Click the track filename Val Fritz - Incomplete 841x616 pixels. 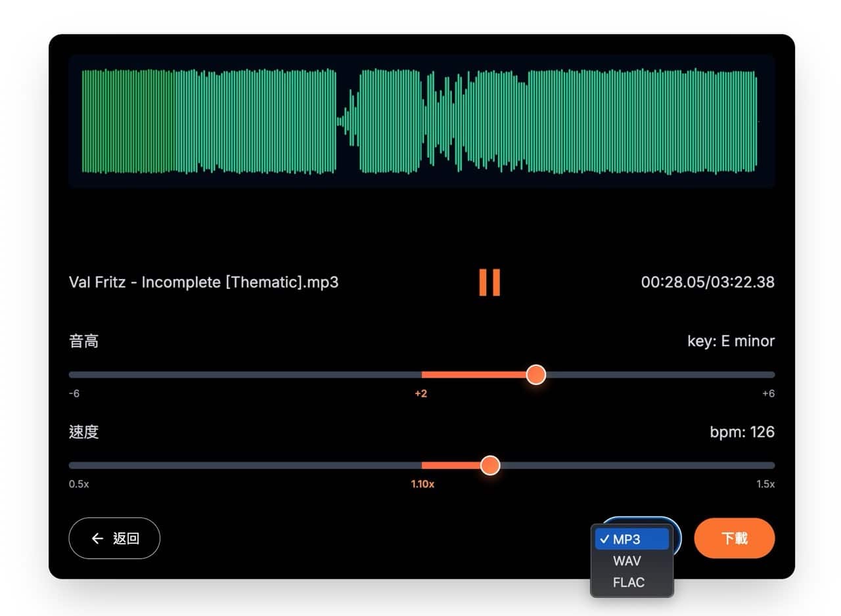[204, 282]
